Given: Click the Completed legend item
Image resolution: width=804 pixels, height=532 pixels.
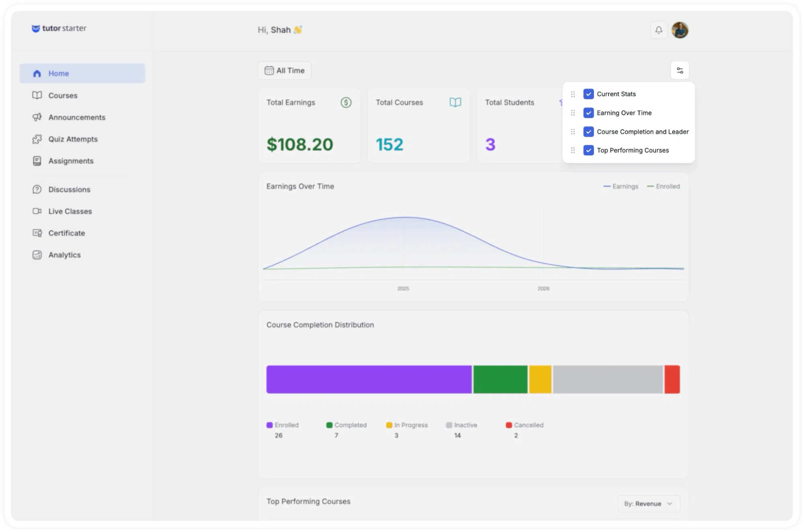Looking at the screenshot, I should [347, 430].
